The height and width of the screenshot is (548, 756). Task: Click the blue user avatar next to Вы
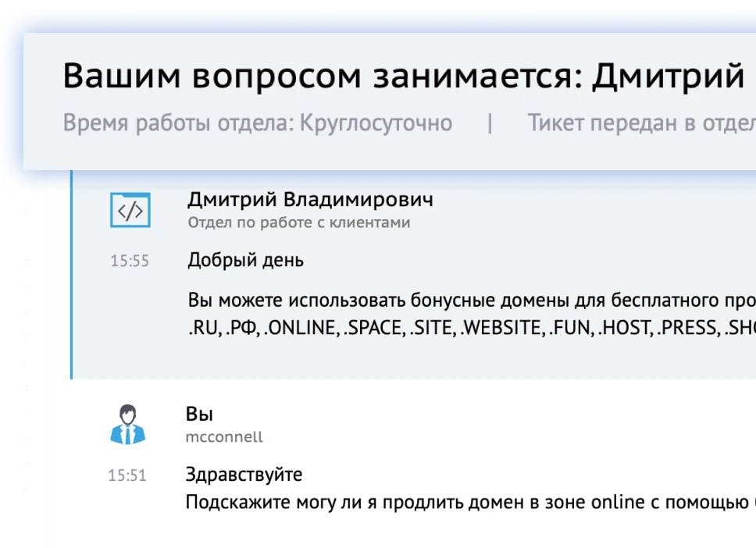[127, 424]
